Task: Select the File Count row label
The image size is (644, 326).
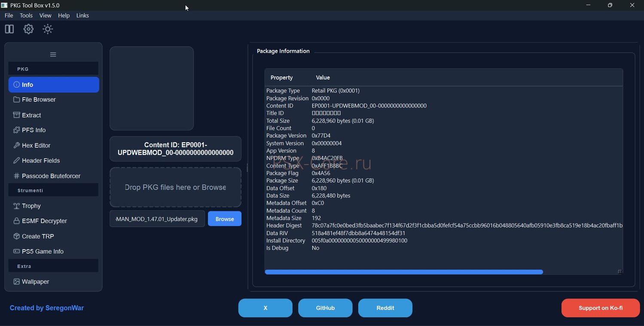Action: coord(279,128)
